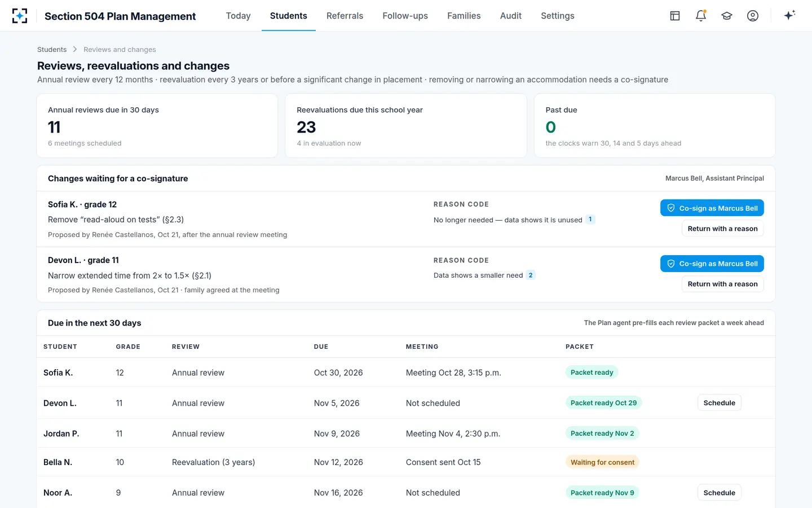Co-sign Sofia K.'s change as Marcus Bell
Image resolution: width=812 pixels, height=508 pixels.
[x=712, y=208]
